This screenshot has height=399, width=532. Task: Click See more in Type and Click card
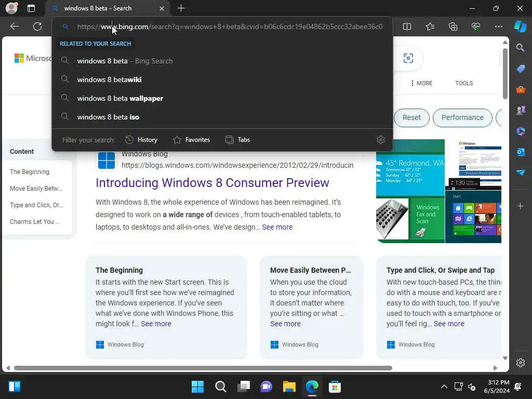coord(449,324)
